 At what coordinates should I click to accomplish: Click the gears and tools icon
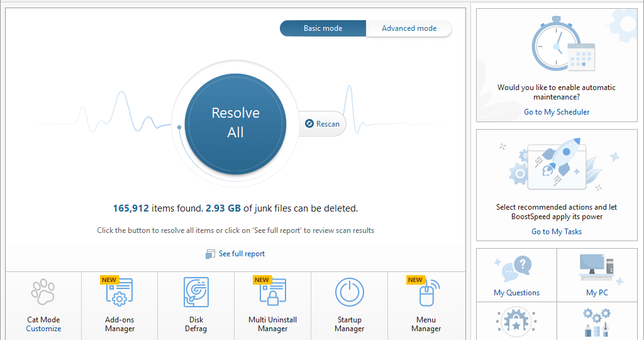tap(597, 322)
